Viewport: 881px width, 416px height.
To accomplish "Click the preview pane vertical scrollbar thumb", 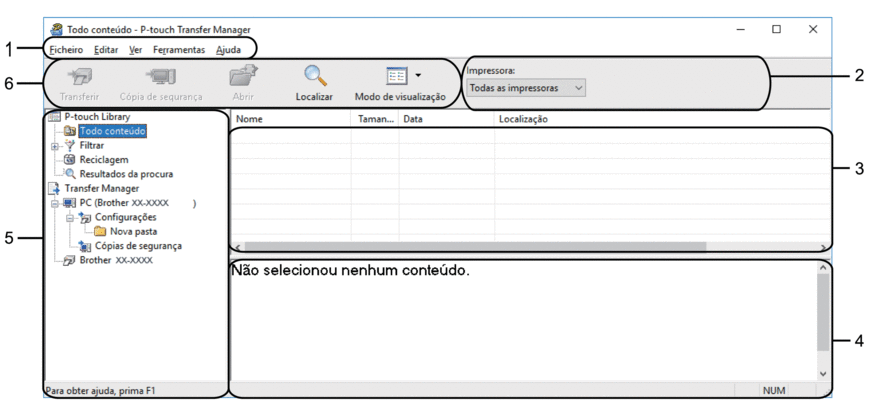I will 823,313.
